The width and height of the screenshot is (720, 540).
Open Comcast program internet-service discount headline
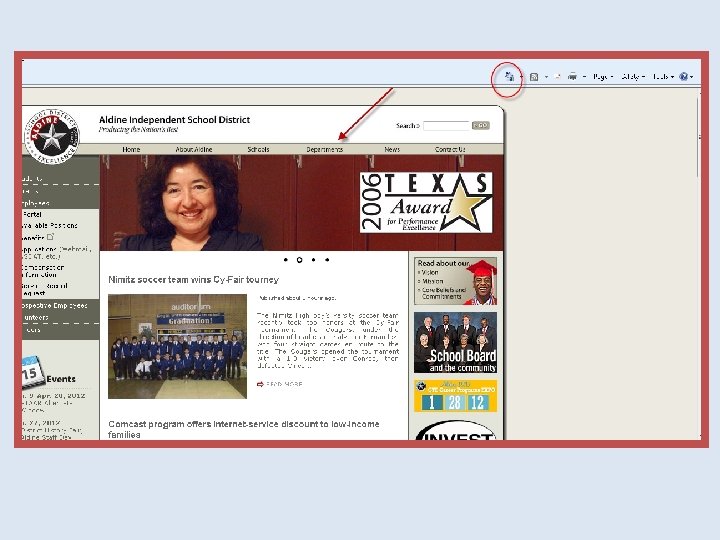pyautogui.click(x=243, y=429)
